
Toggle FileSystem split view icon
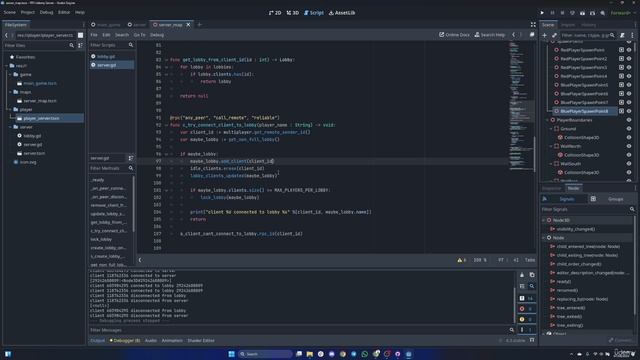click(x=80, y=36)
